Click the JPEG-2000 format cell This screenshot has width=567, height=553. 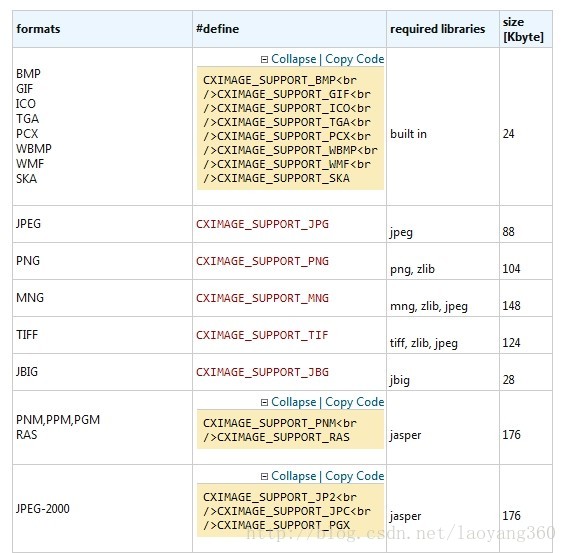[43, 509]
